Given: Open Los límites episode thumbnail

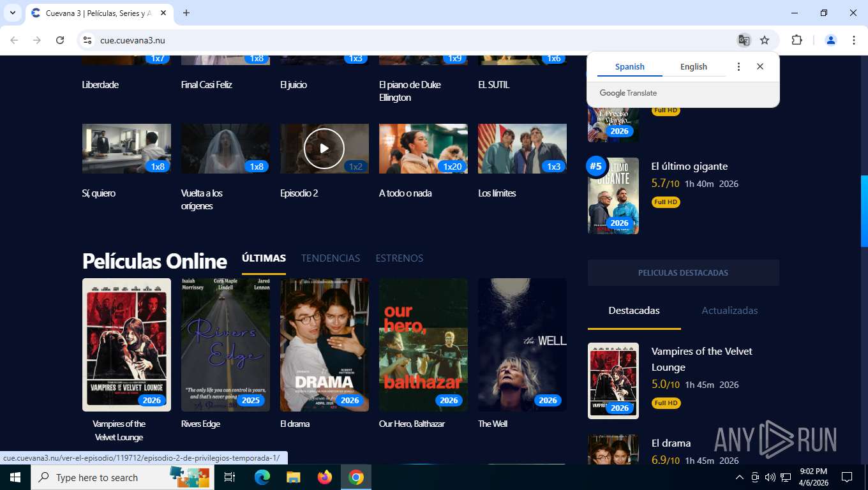Looking at the screenshot, I should (x=522, y=149).
